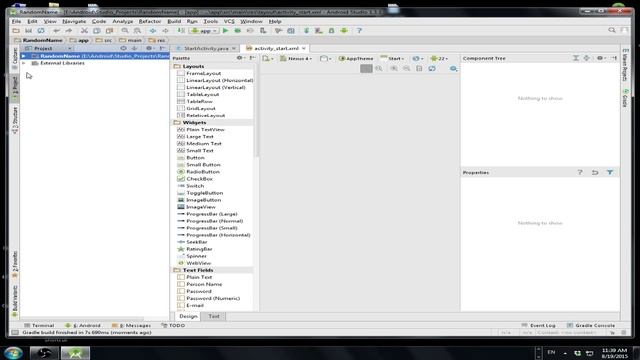Click the Debug app bug icon

[238, 31]
